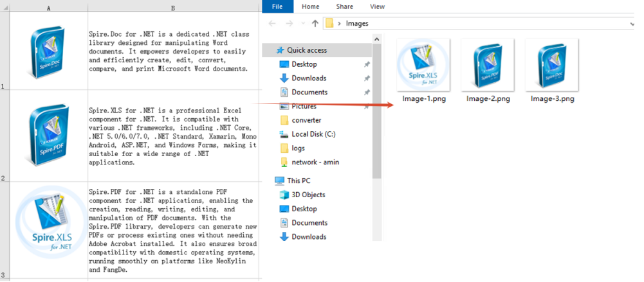Select This PC in navigation pane
Image resolution: width=644 pixels, height=282 pixels.
tap(299, 181)
